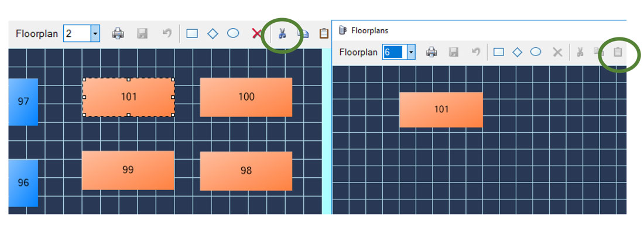
Task: Click Floorplans window title icon
Action: click(x=342, y=30)
